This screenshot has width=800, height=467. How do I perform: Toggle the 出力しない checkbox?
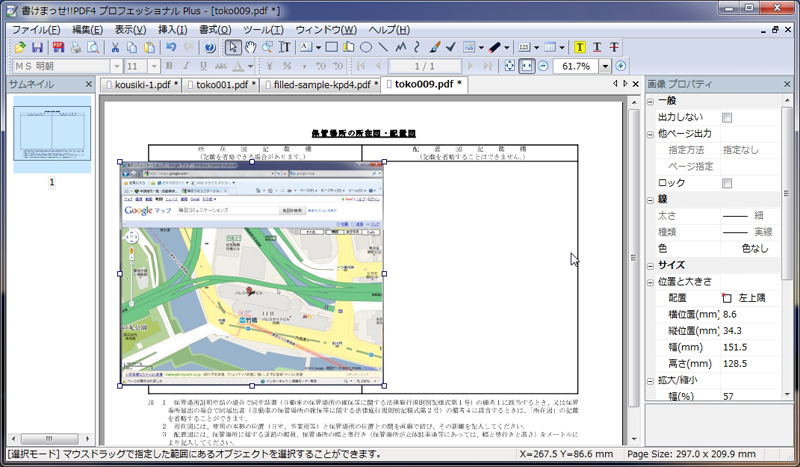click(727, 118)
